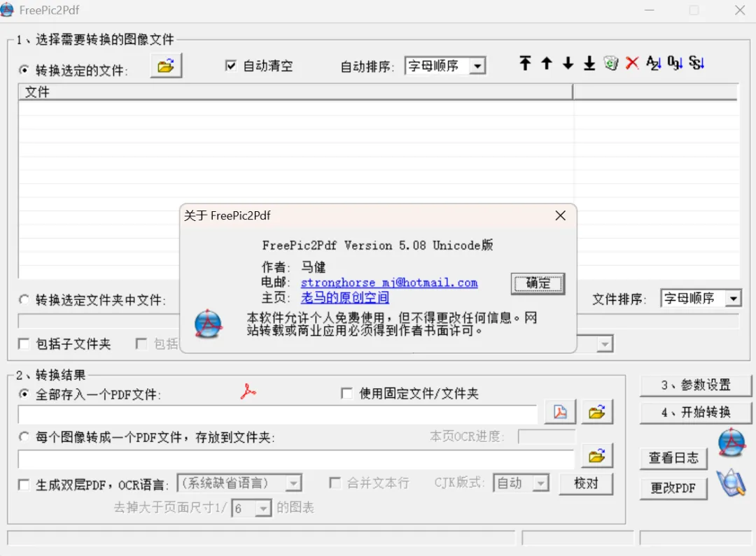Image resolution: width=756 pixels, height=556 pixels.
Task: Sort files numerically with the 09 icon
Action: [x=675, y=63]
